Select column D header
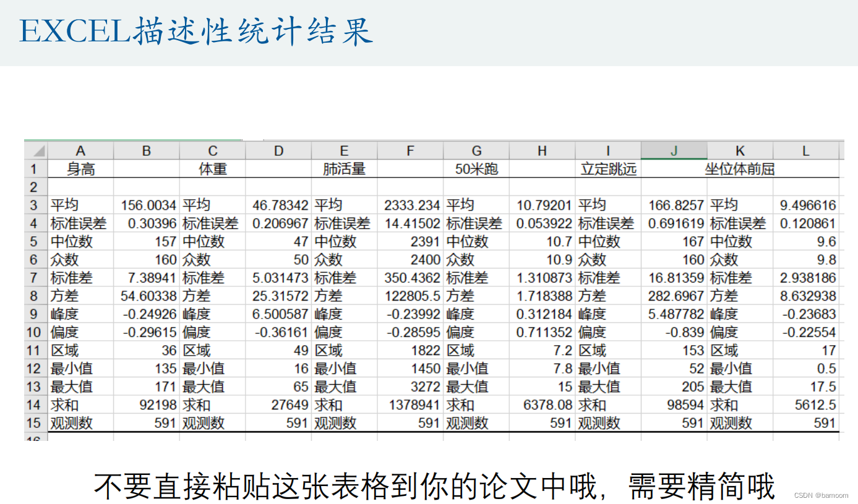Viewport: 858px width, 504px height. click(278, 151)
